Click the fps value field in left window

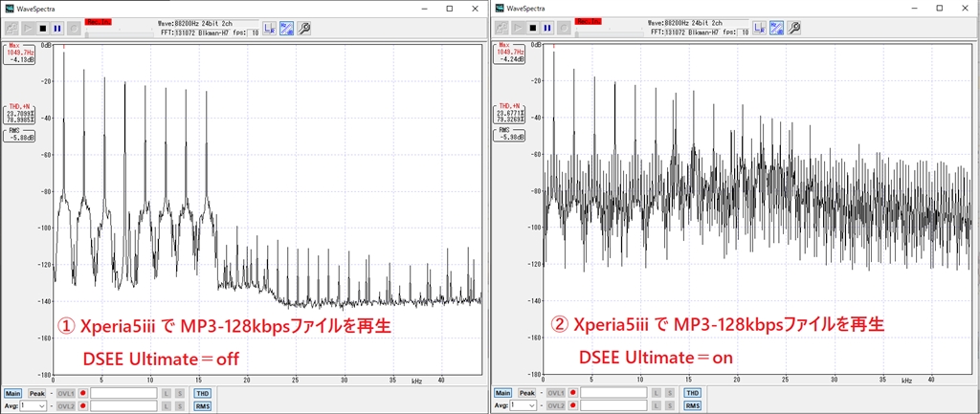(255, 33)
